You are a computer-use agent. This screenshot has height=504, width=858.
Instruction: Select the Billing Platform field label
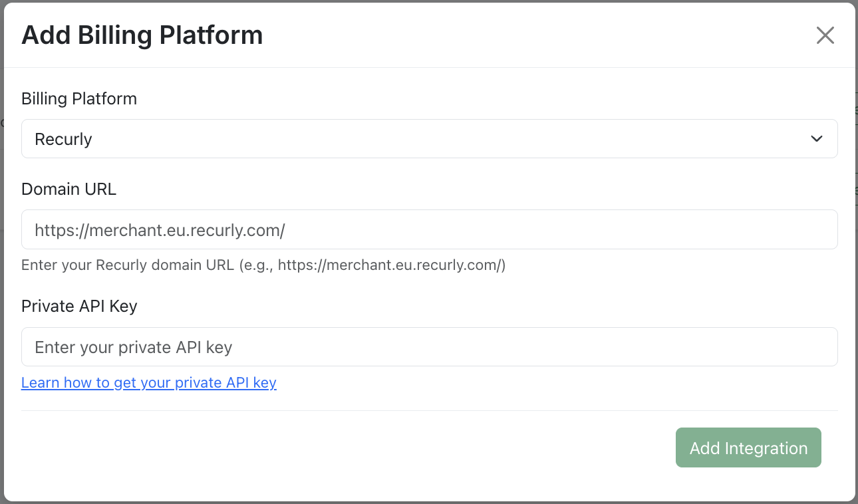79,98
